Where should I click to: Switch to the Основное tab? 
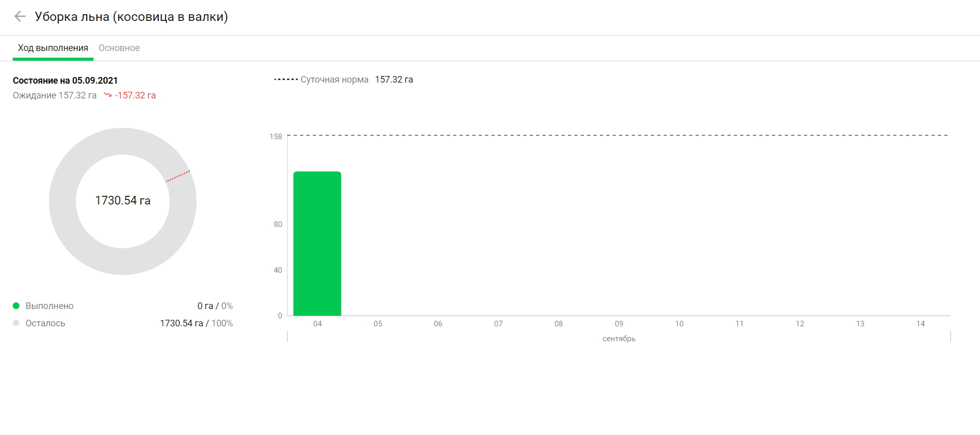(x=119, y=48)
